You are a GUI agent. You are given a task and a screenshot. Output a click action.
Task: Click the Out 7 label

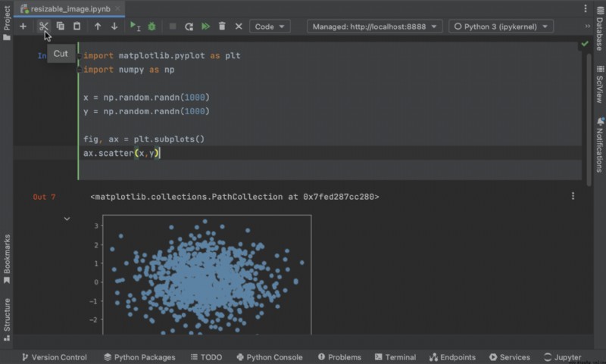44,197
